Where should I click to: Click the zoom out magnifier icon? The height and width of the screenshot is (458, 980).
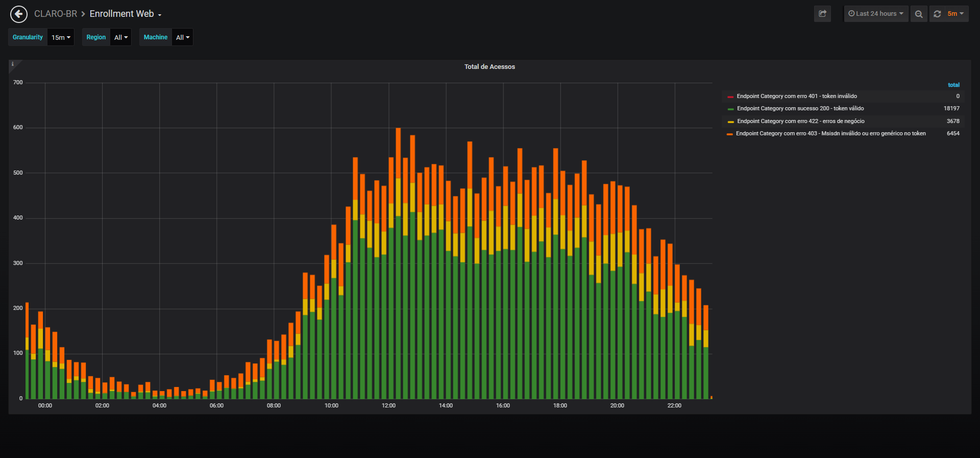coord(919,14)
